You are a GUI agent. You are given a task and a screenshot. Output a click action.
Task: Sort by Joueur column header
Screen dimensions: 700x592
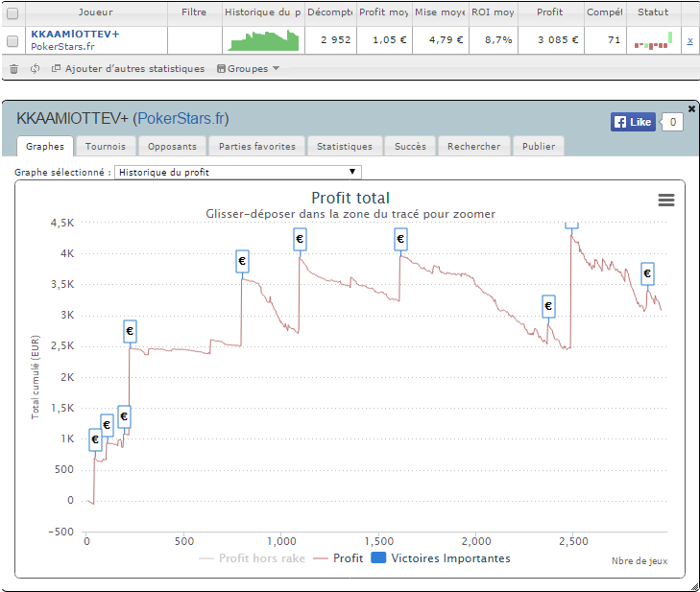[x=96, y=12]
